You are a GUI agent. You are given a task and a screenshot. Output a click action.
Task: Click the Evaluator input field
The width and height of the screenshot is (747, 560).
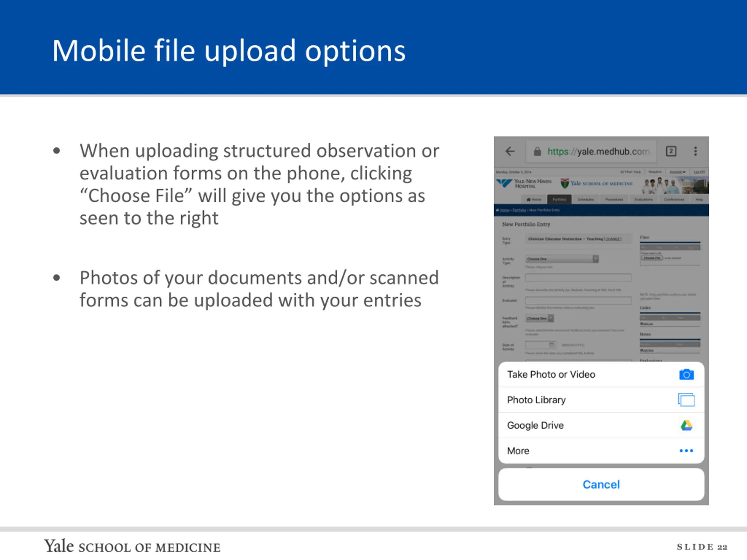pyautogui.click(x=578, y=300)
